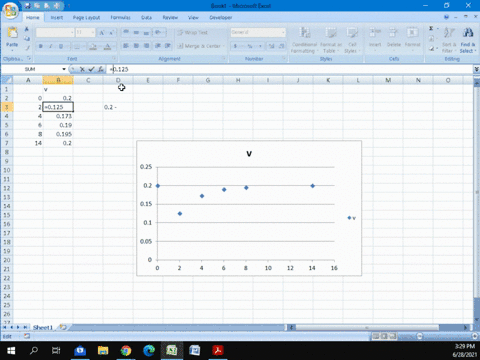Open the round Office button menu

pyautogui.click(x=10, y=10)
